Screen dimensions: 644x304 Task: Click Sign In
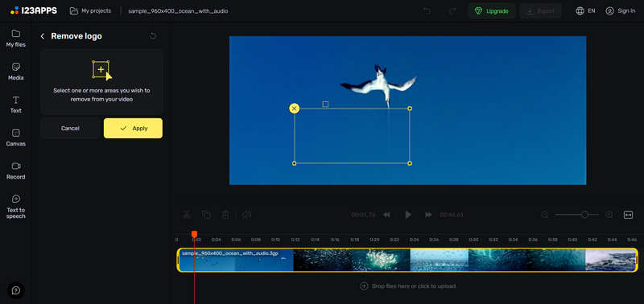[x=621, y=11]
